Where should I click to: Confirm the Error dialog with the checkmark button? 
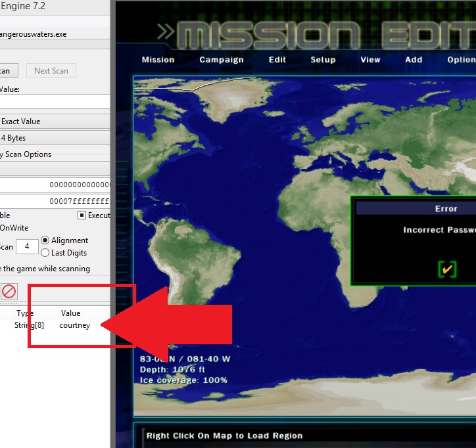coord(447,269)
